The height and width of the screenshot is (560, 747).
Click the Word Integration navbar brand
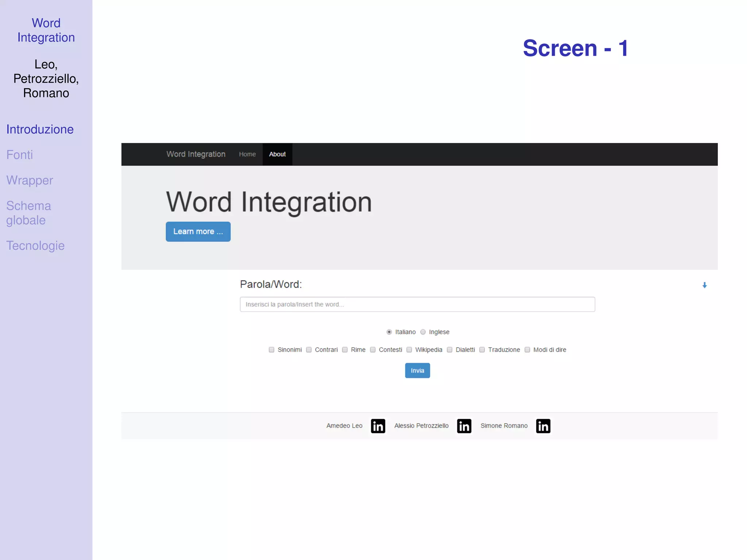(196, 154)
